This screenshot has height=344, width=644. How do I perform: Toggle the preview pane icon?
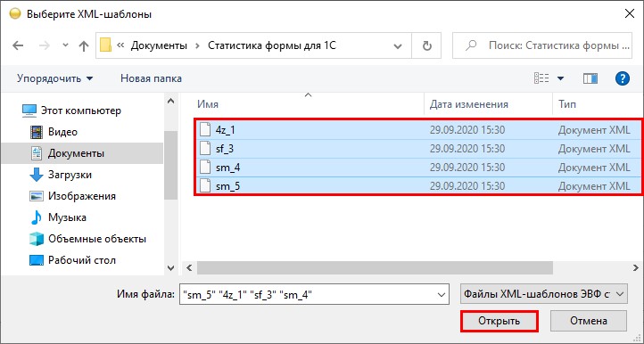[x=590, y=78]
